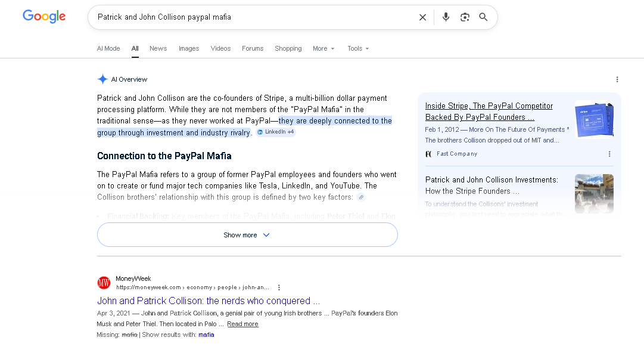Click the 'Fast Company' source label

click(457, 154)
